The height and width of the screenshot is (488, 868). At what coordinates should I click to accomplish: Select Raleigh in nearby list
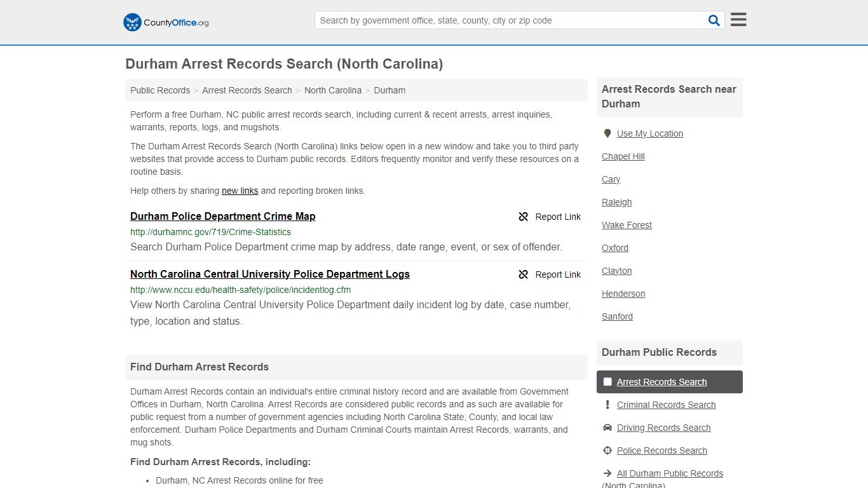[617, 202]
